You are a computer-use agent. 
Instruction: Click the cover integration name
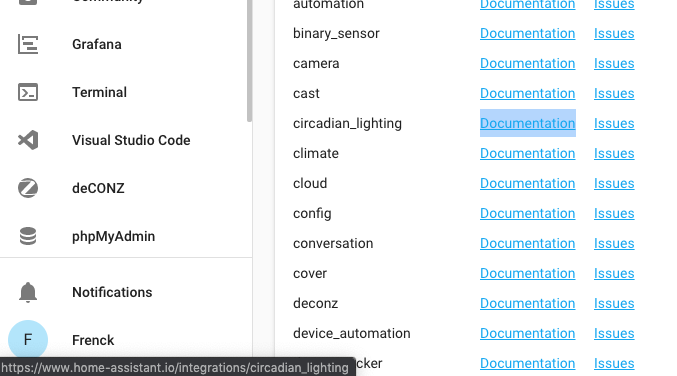[310, 274]
